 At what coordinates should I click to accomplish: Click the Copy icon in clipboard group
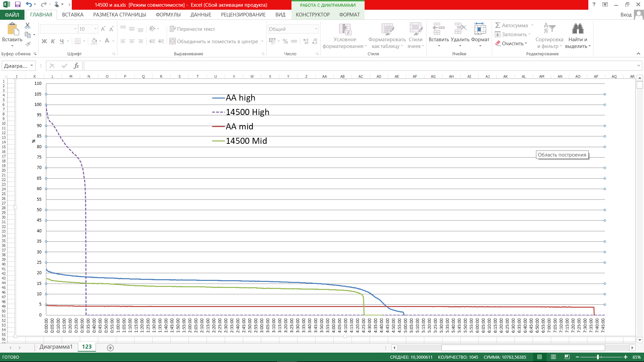coord(28,34)
